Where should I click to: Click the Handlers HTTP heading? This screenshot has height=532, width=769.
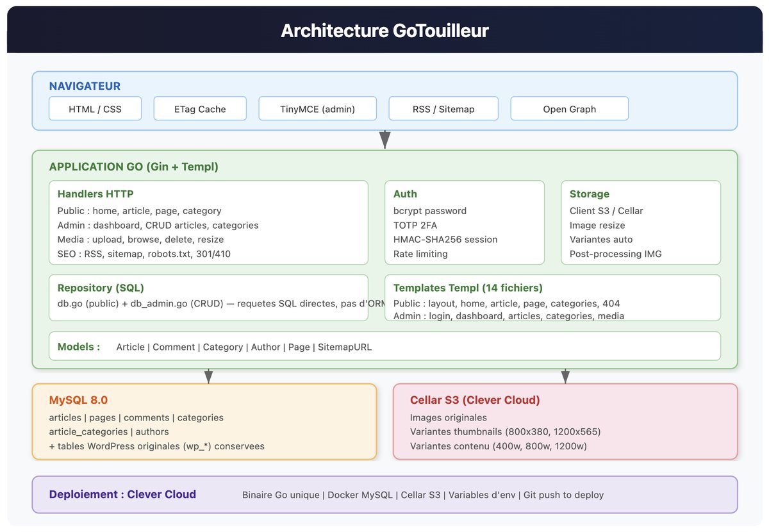(x=95, y=194)
